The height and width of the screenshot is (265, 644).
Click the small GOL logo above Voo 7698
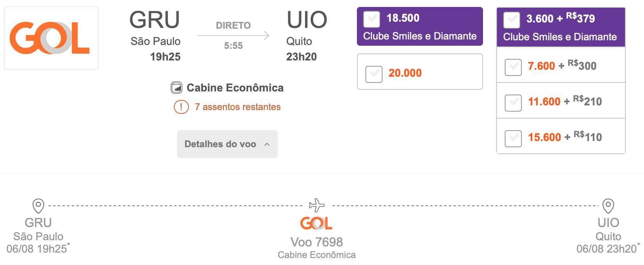click(x=316, y=223)
